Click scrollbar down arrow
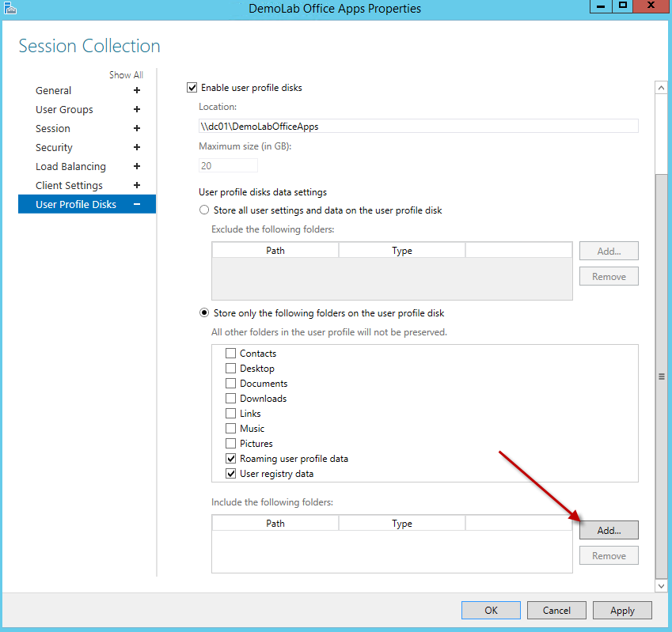Viewport: 672px width, 632px height. [662, 585]
